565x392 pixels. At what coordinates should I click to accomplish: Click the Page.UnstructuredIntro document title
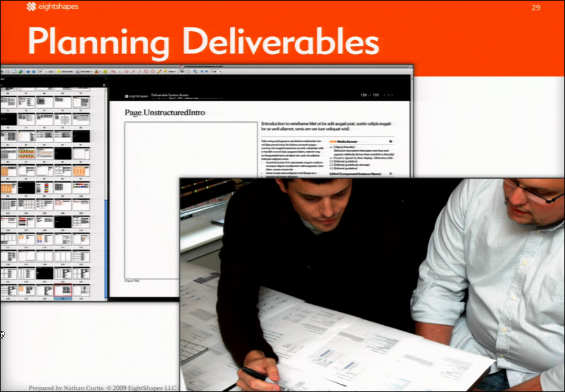pos(165,113)
